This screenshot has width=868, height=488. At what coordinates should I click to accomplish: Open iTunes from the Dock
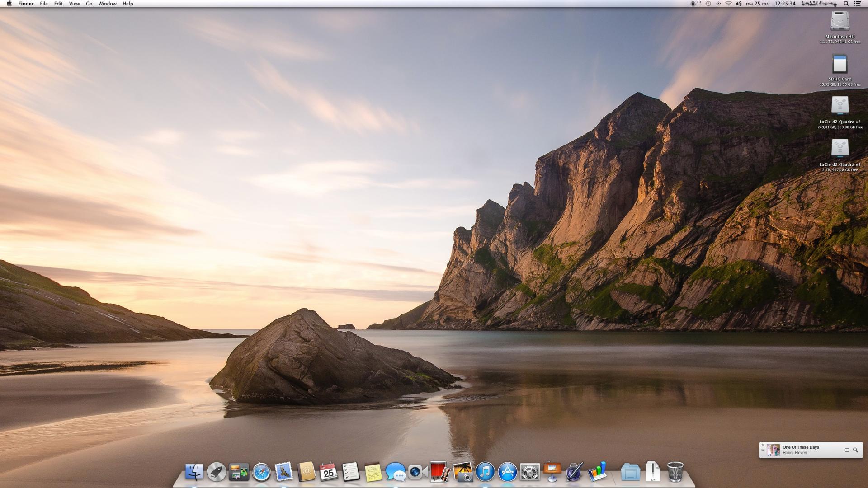[x=485, y=472]
